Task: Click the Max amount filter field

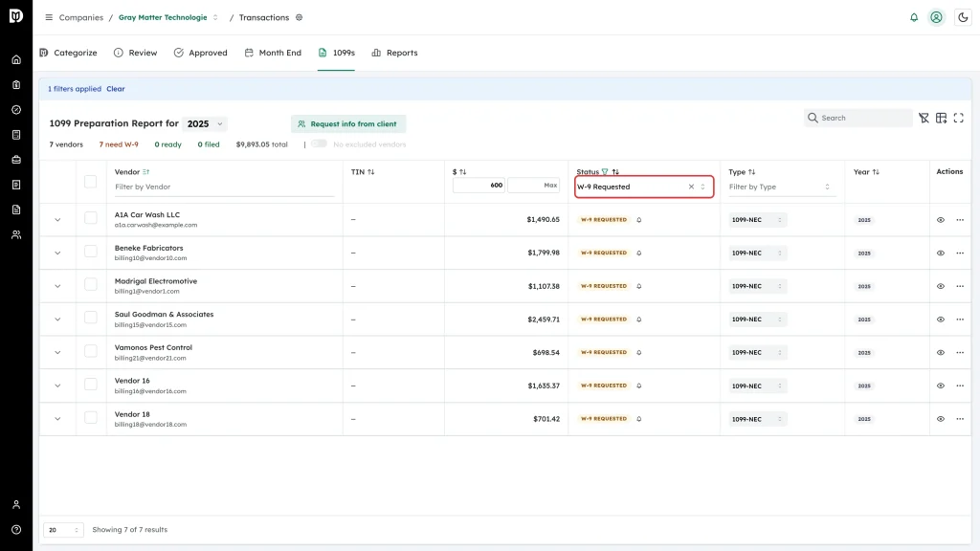Action: pyautogui.click(x=534, y=185)
